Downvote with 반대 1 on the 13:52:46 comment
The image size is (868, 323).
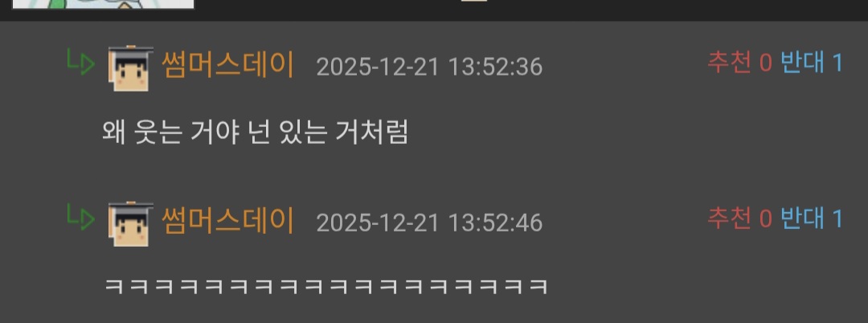click(812, 218)
